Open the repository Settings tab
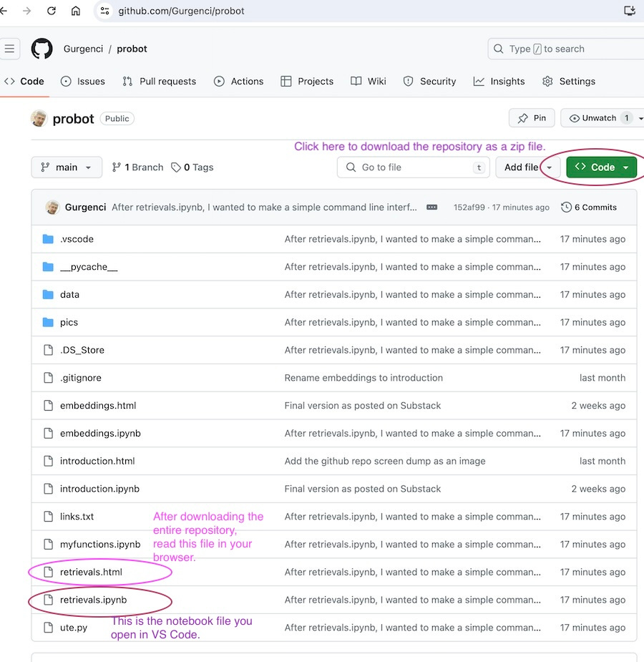The width and height of the screenshot is (644, 662). (x=568, y=81)
